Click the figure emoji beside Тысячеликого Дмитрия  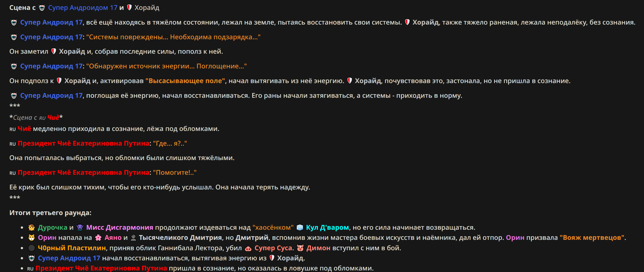point(133,238)
